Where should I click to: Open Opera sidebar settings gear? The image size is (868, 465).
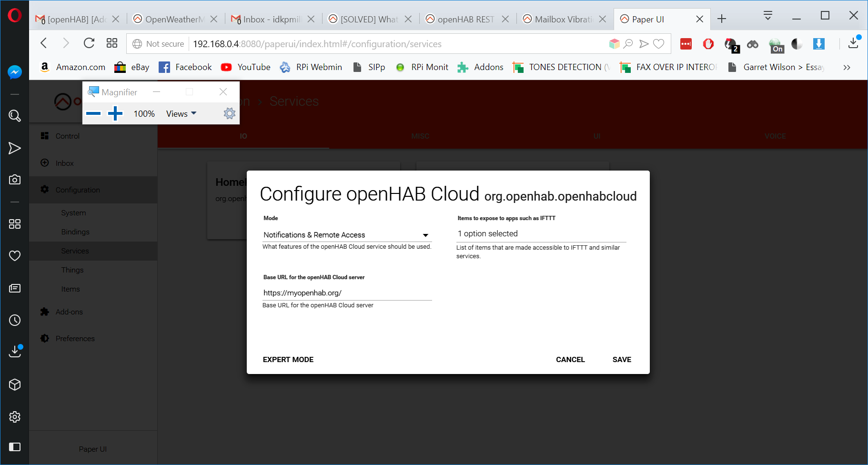point(15,417)
